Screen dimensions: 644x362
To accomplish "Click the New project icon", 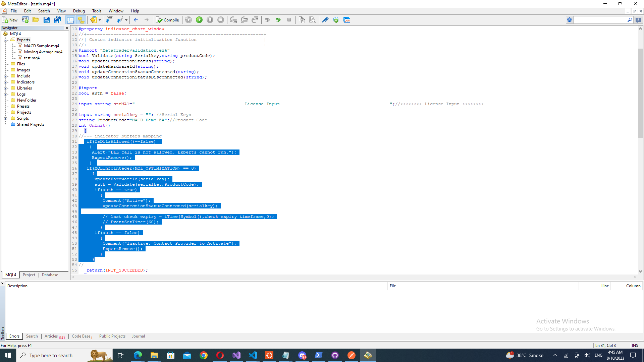I will [x=25, y=20].
